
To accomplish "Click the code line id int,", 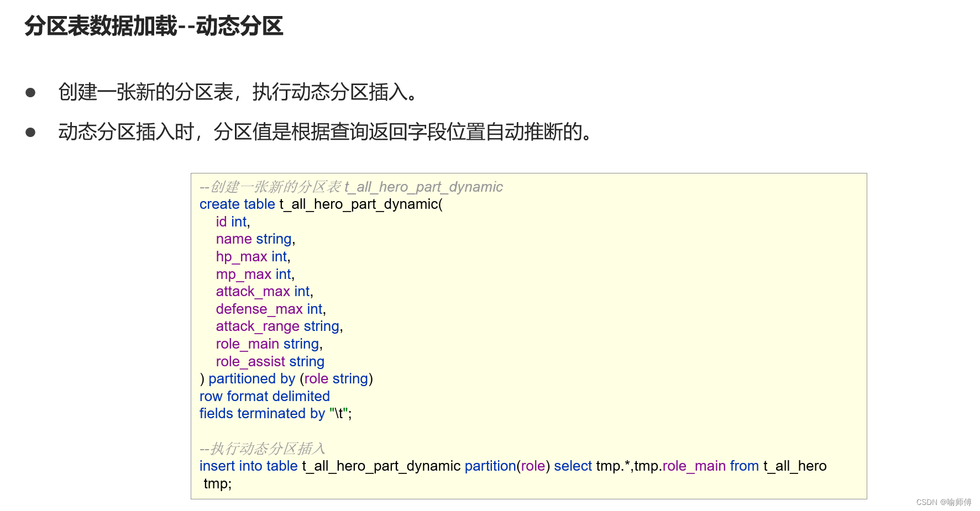I will tap(233, 222).
